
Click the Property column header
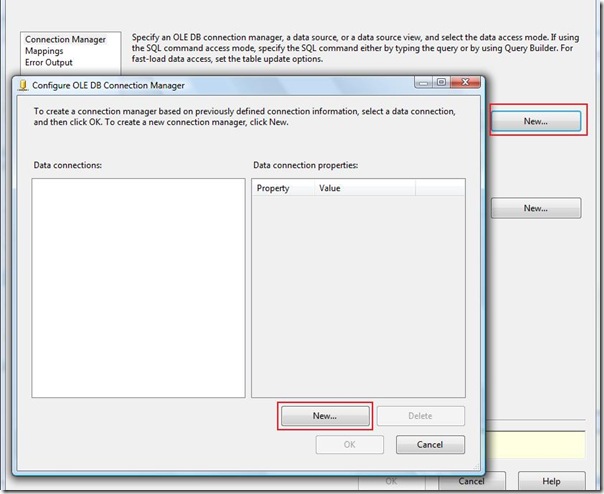pos(283,188)
